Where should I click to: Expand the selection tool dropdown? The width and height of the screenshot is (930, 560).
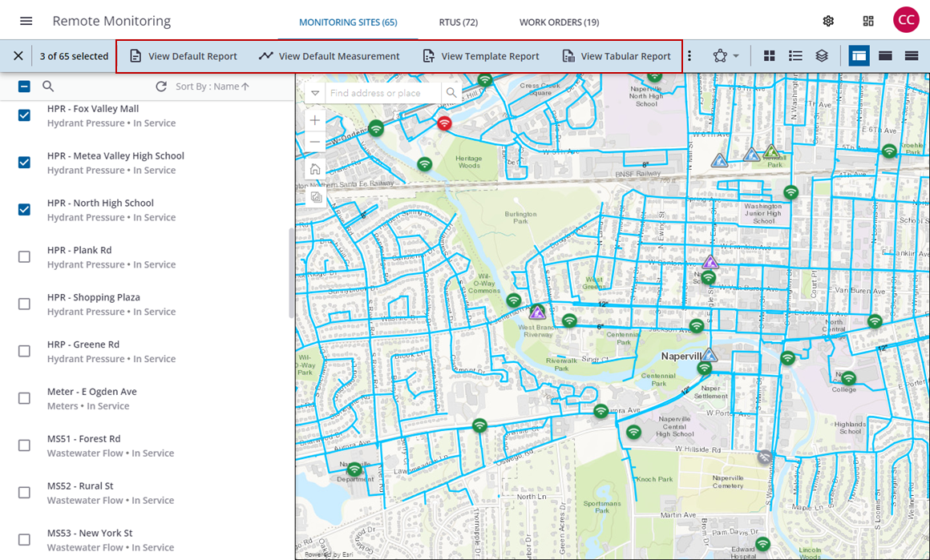point(724,56)
